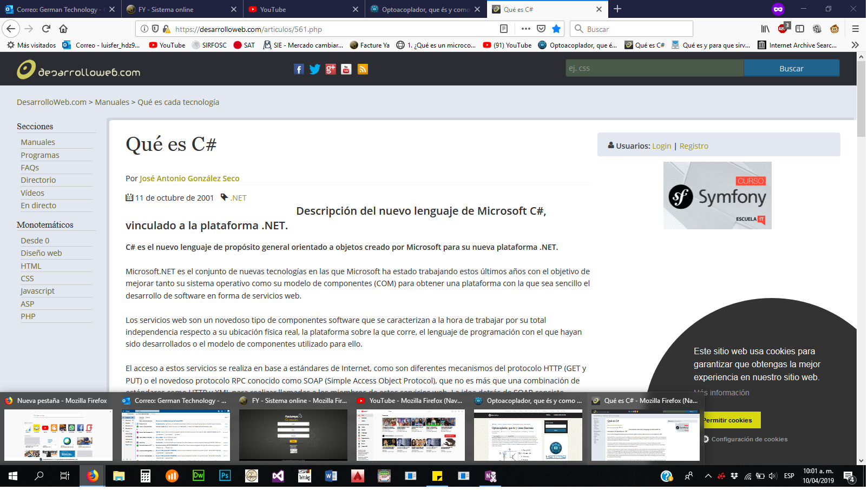The image size is (868, 490).
Task: Go back to the previous page
Action: pos(11,29)
